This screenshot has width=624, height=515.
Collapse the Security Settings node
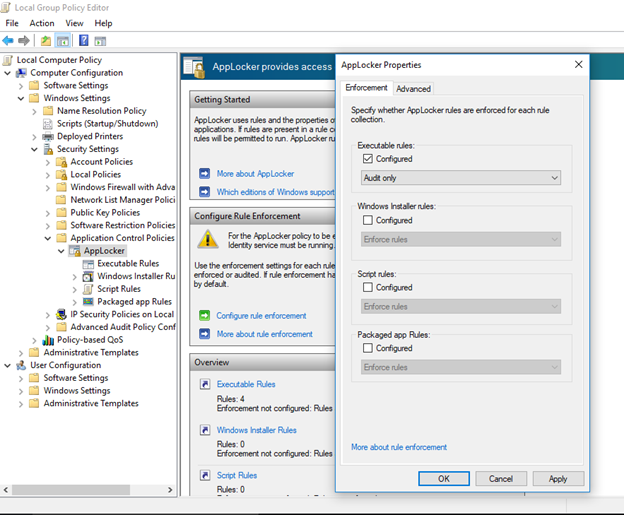(35, 149)
